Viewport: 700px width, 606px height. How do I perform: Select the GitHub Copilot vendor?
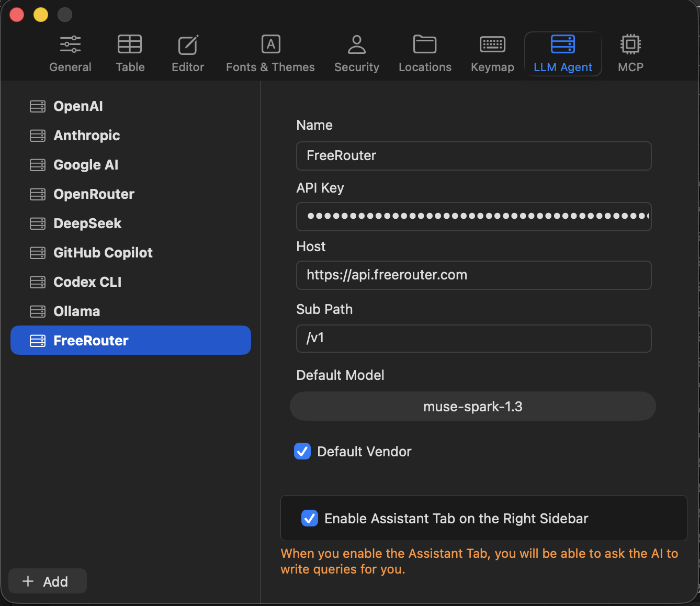click(x=131, y=253)
